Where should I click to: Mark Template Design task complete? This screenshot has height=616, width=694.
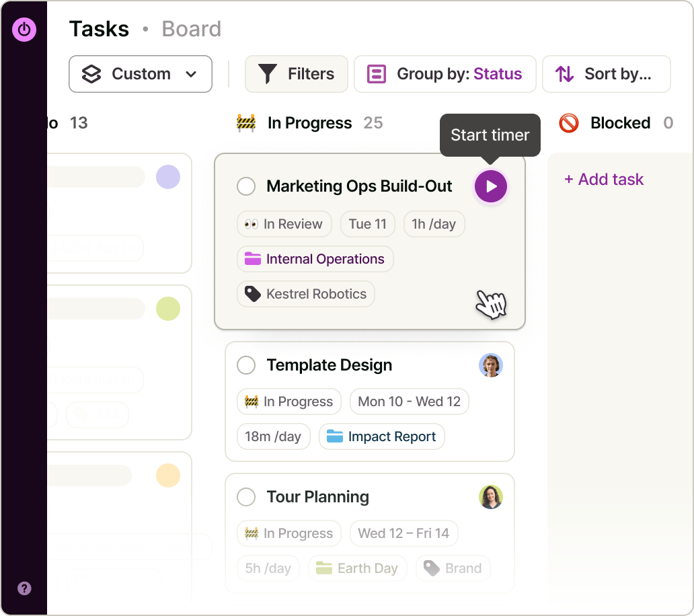point(246,365)
